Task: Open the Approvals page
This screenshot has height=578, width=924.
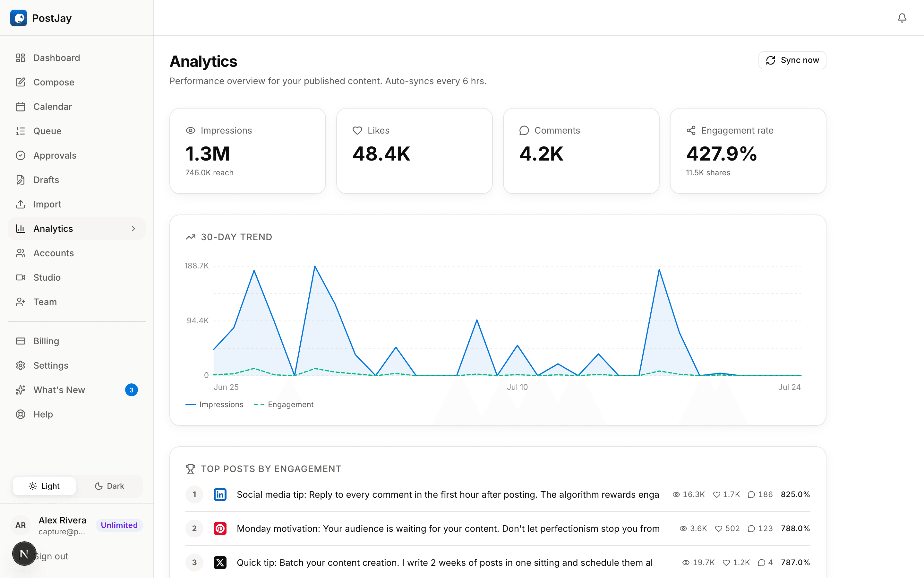Action: [x=76, y=156]
